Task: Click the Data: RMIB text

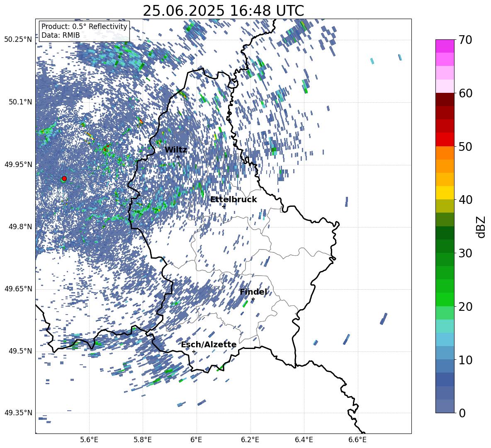Action: point(61,35)
